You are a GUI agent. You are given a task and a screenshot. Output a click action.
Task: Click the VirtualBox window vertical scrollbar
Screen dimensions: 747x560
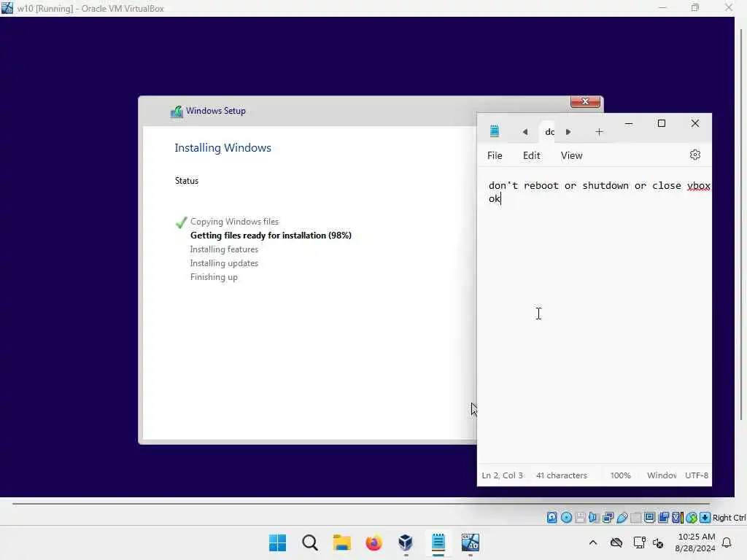pyautogui.click(x=741, y=224)
